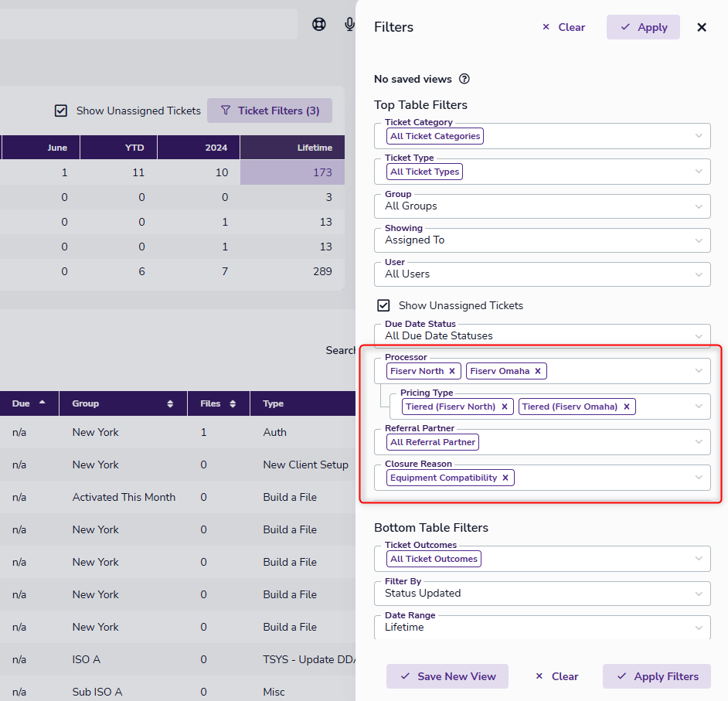
Task: Remove Tiered (Fiserv North) pricing chip
Action: [505, 407]
